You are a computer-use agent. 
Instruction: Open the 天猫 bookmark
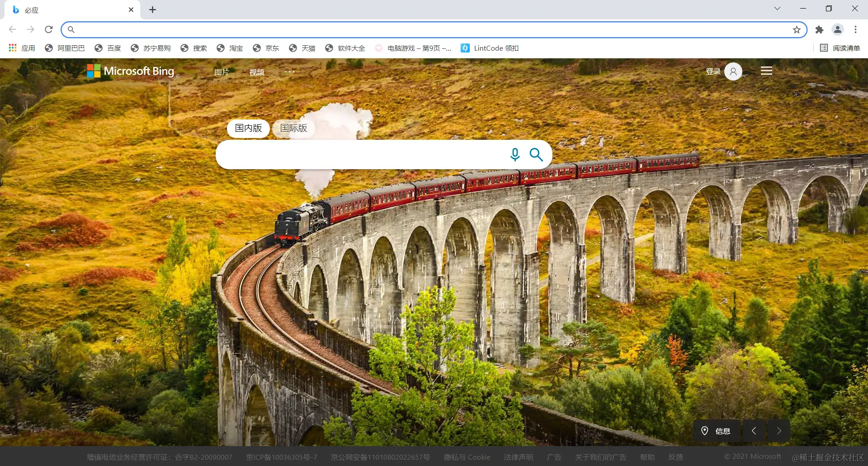coord(302,48)
